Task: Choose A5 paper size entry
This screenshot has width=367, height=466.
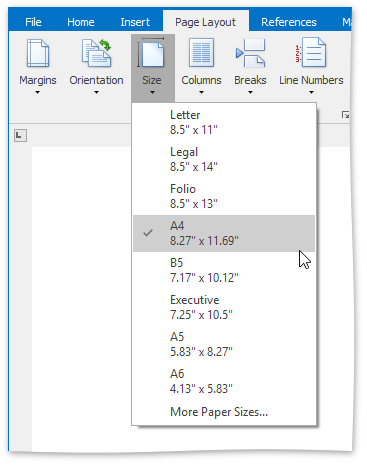Action: 224,344
